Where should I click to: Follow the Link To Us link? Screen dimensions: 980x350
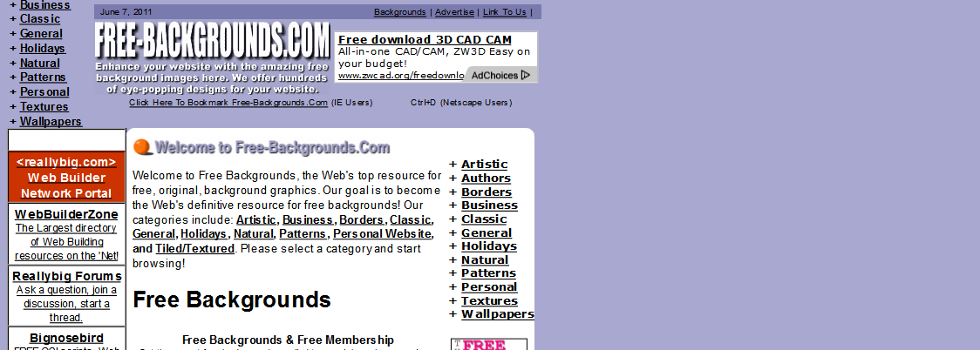pos(505,12)
